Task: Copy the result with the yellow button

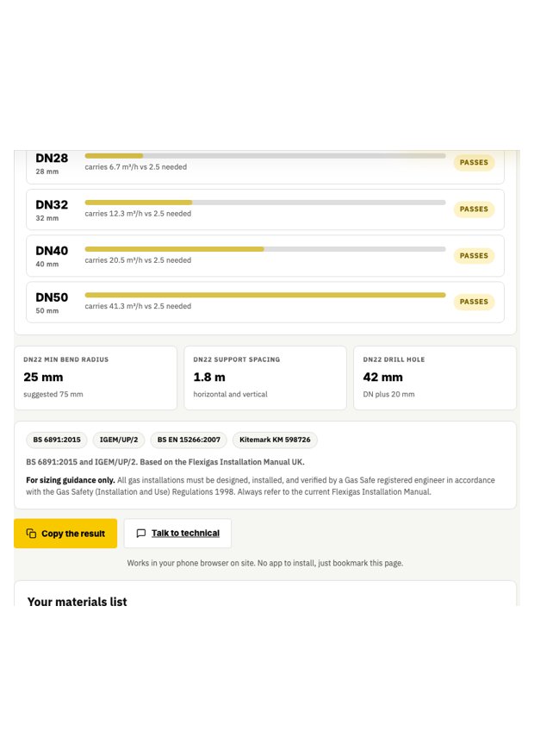Action: 65,534
